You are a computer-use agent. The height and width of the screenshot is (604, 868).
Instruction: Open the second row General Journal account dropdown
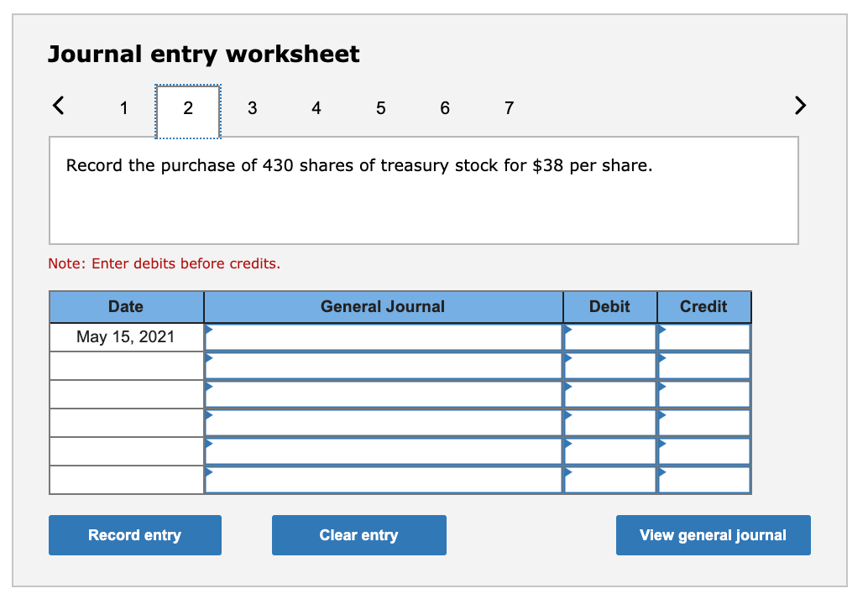coord(208,359)
